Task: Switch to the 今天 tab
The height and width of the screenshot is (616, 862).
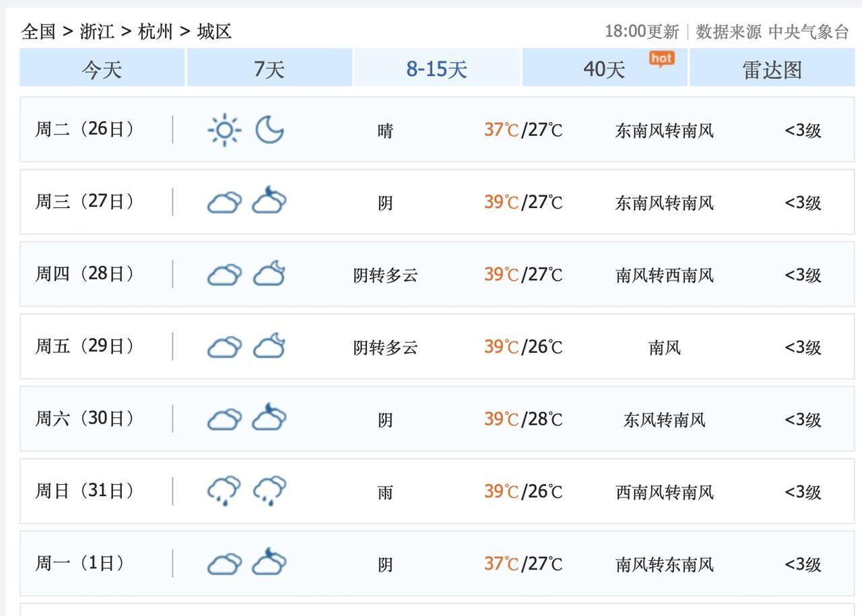Action: (102, 69)
